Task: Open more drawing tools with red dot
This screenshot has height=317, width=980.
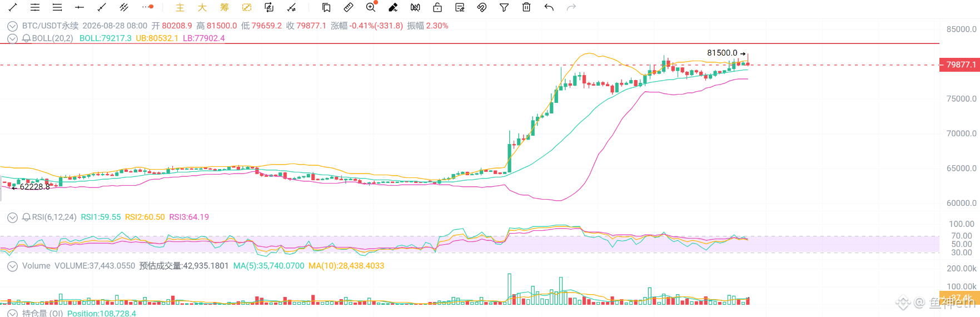Action: click(147, 7)
